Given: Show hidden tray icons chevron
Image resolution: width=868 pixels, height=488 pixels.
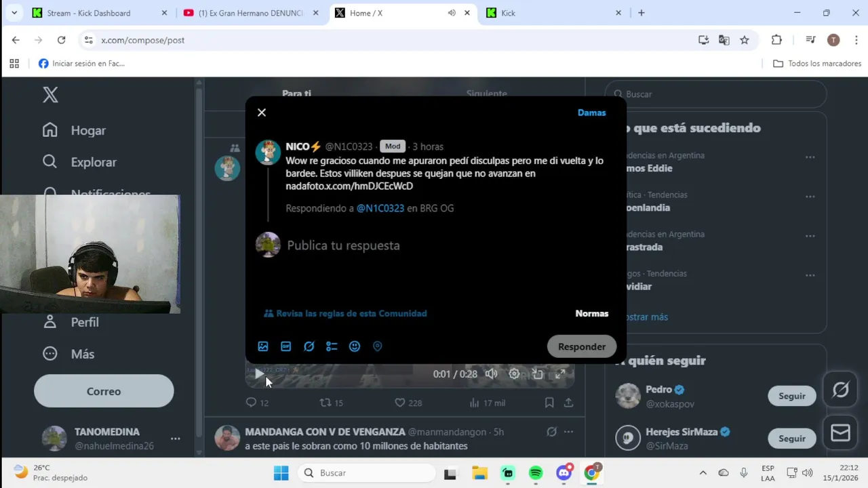Looking at the screenshot, I should click(x=703, y=473).
